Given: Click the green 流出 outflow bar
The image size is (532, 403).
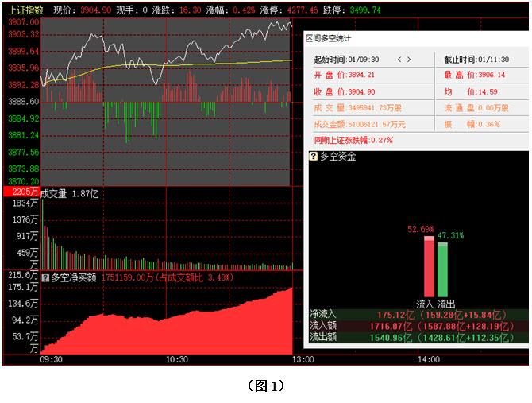Looking at the screenshot, I should tap(442, 270).
